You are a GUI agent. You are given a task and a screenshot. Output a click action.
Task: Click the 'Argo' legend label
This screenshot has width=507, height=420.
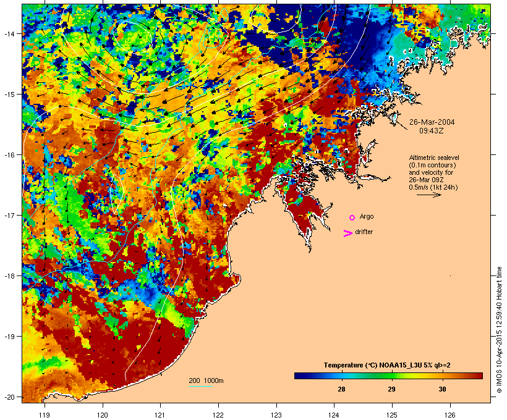coord(367,216)
